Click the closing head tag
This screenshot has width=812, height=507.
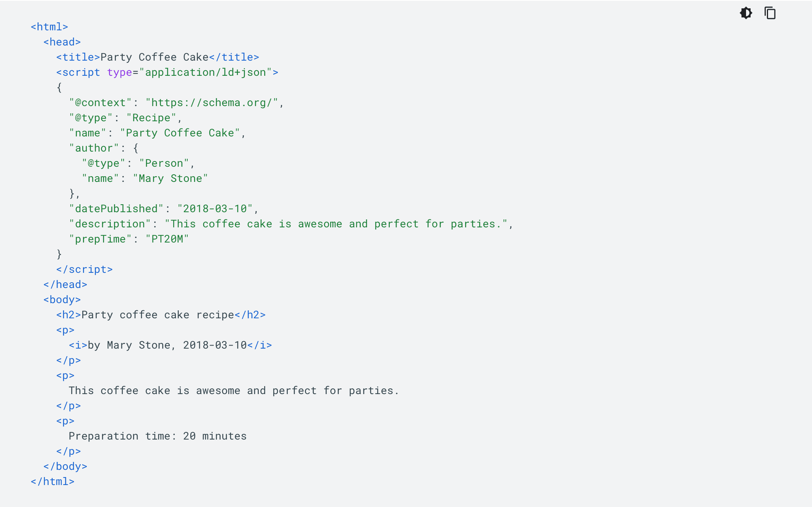[65, 285]
